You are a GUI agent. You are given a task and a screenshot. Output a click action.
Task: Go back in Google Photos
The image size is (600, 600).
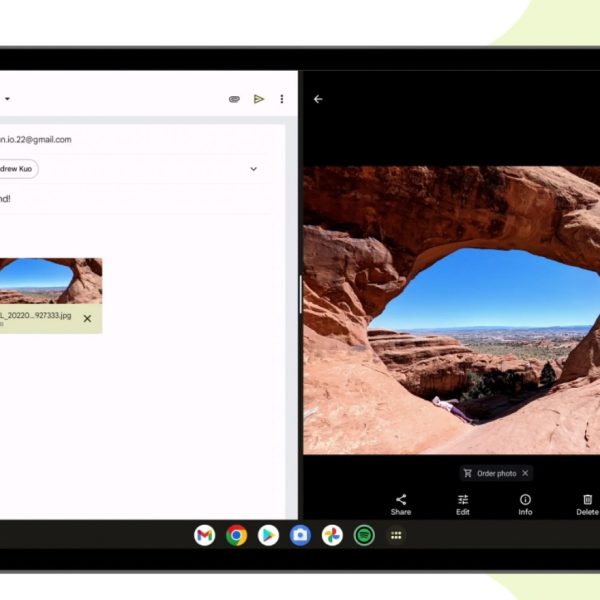click(318, 99)
